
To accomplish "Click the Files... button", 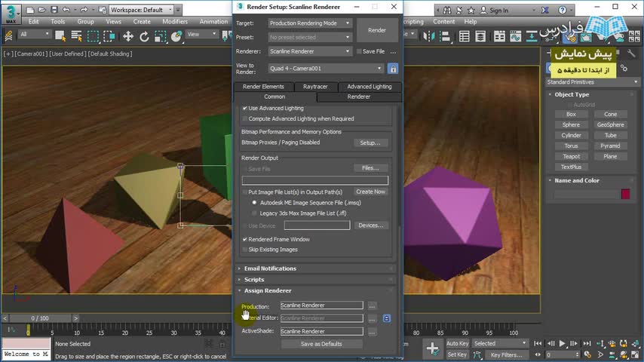I will [x=370, y=168].
